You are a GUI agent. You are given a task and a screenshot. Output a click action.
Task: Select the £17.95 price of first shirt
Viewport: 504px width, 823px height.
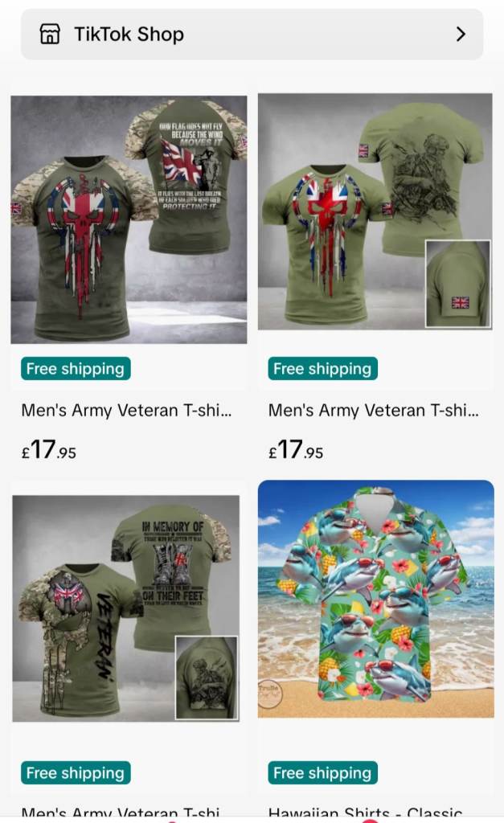coord(49,450)
